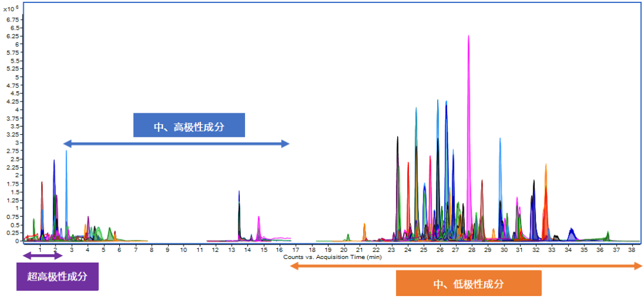This screenshot has width=644, height=299.
Task: Click the x-axis time tick 17
Action: [x=296, y=249]
